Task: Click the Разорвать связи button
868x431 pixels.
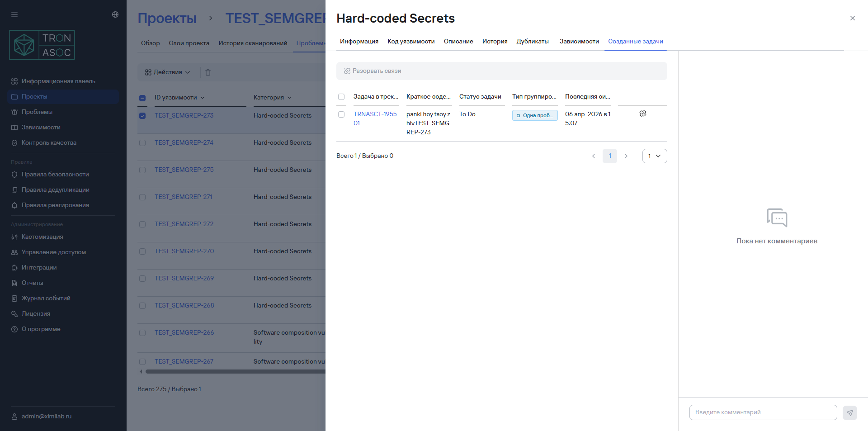Action: point(373,71)
